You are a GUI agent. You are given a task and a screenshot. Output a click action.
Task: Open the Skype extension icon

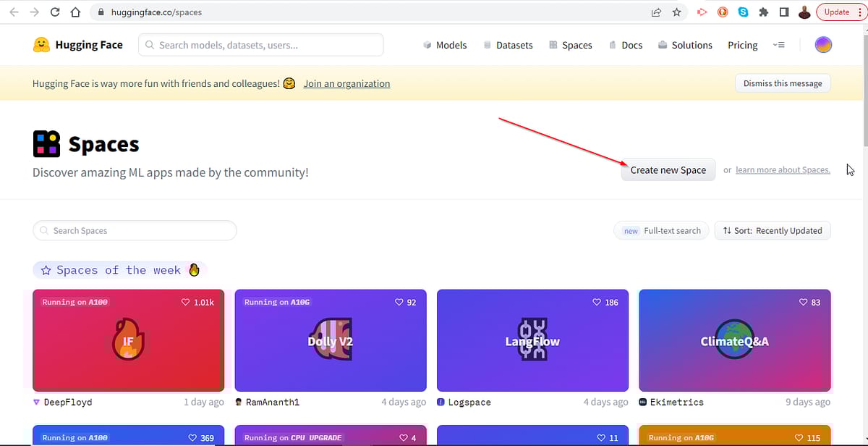coord(743,12)
